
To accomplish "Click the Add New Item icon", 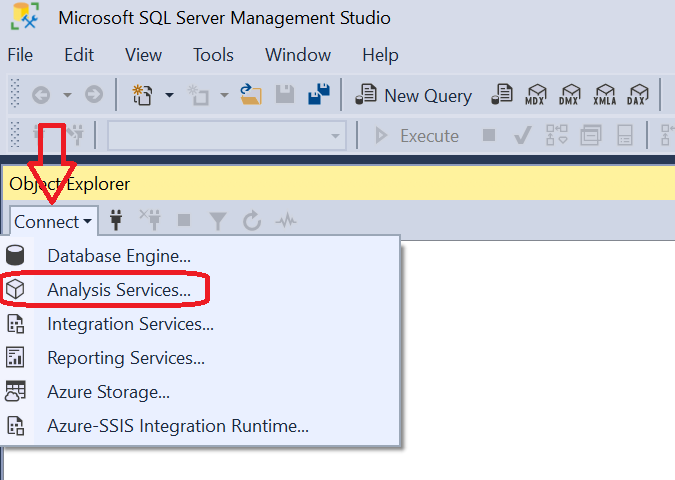I will [x=198, y=95].
